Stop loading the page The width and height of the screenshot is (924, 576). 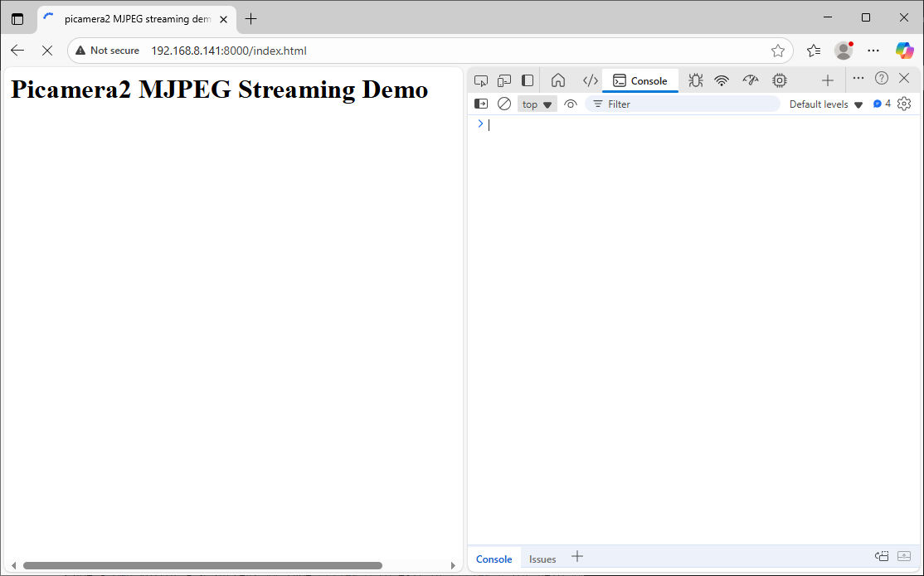click(47, 51)
